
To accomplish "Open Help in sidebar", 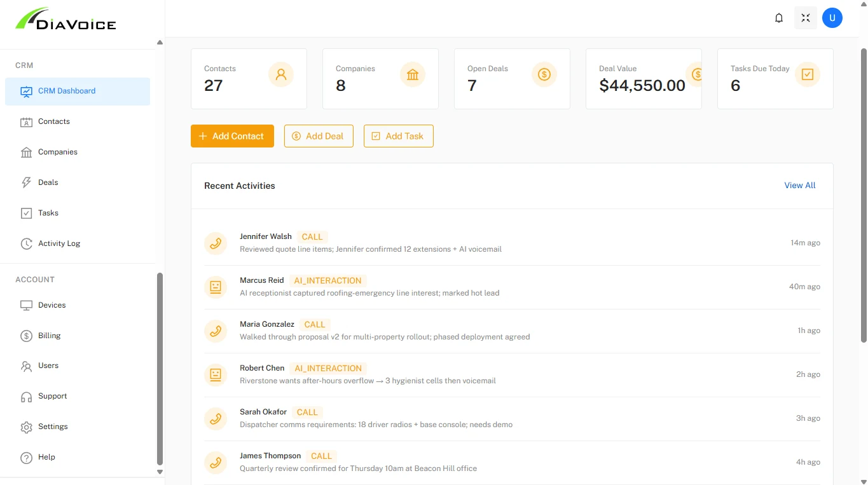I will click(x=78, y=458).
